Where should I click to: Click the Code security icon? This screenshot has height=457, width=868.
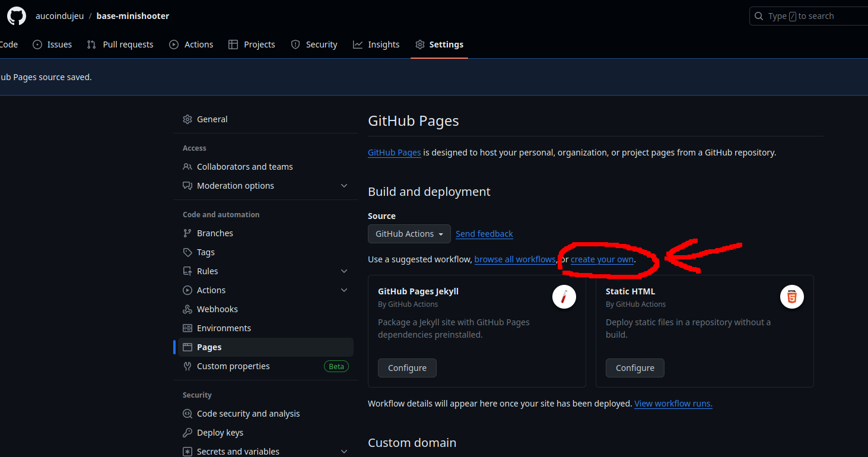(x=187, y=414)
